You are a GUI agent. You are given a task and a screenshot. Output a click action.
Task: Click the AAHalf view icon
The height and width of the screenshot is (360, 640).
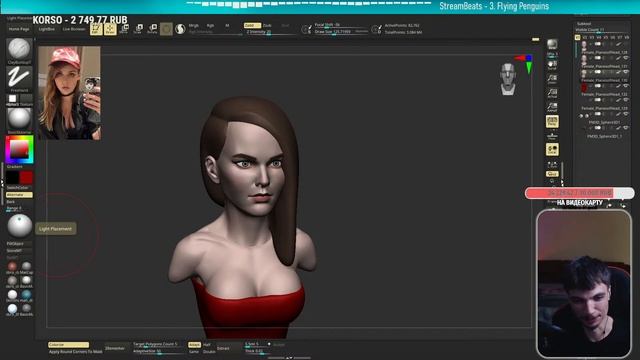tap(552, 107)
